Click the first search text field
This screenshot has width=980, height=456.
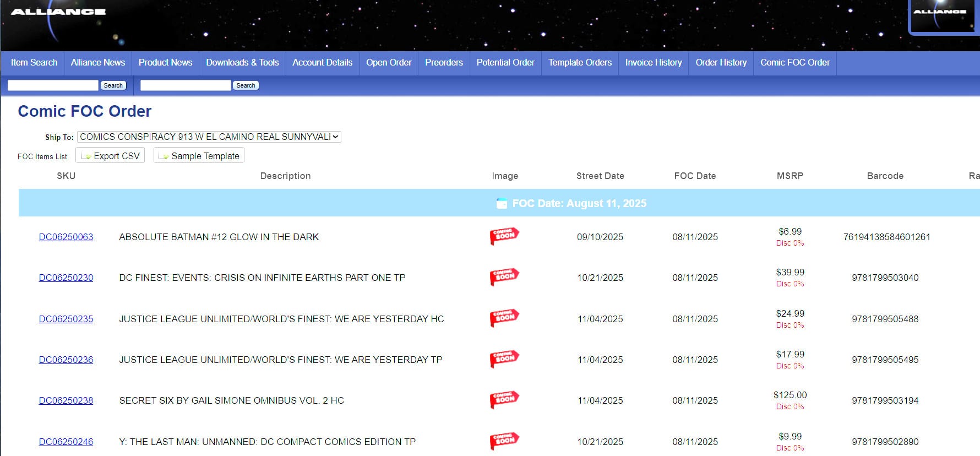coord(53,85)
